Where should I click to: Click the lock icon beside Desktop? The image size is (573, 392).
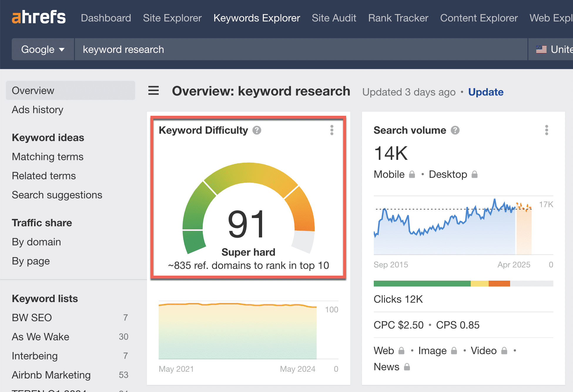475,175
